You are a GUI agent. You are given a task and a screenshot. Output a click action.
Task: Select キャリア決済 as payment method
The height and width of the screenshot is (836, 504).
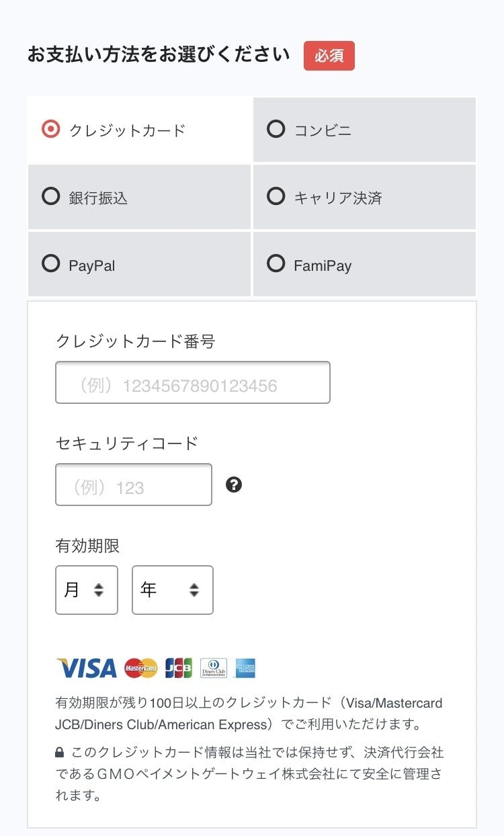(x=276, y=197)
